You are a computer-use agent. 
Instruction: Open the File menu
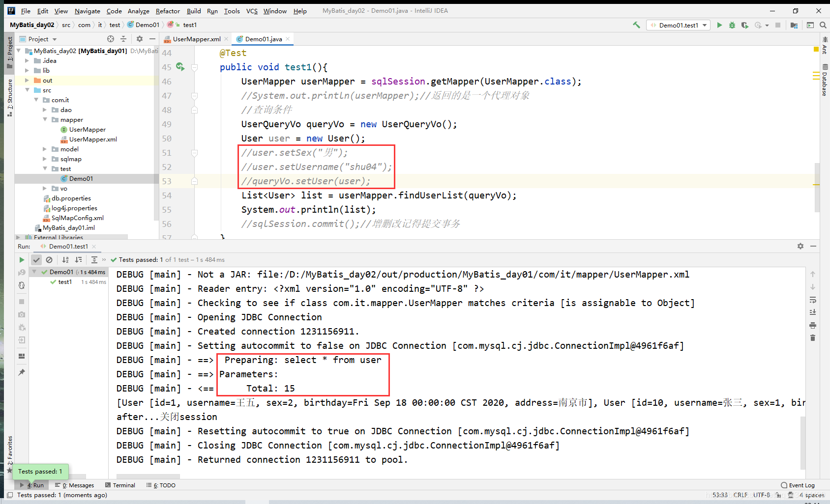[26, 11]
